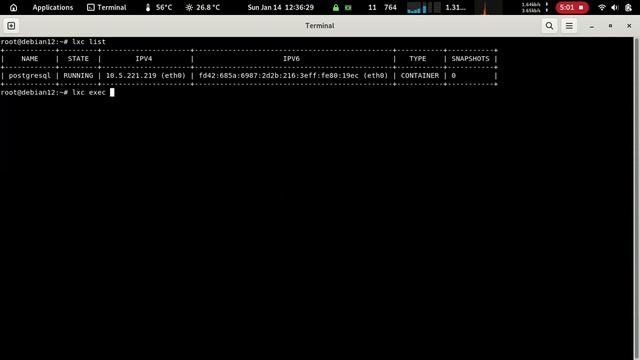Click the lxc list command text
Viewport: 640px width, 360px height.
pyautogui.click(x=89, y=42)
